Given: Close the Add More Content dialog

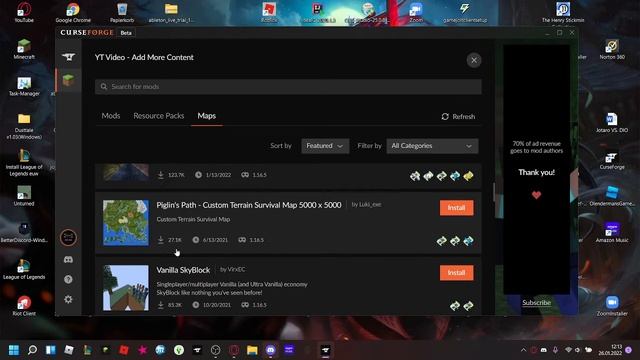Looking at the screenshot, I should coord(474,60).
